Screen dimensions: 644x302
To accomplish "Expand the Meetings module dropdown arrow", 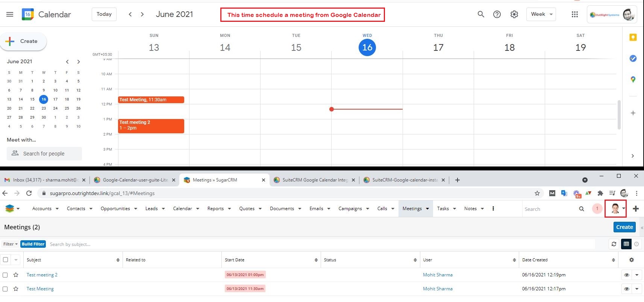I will click(x=427, y=209).
